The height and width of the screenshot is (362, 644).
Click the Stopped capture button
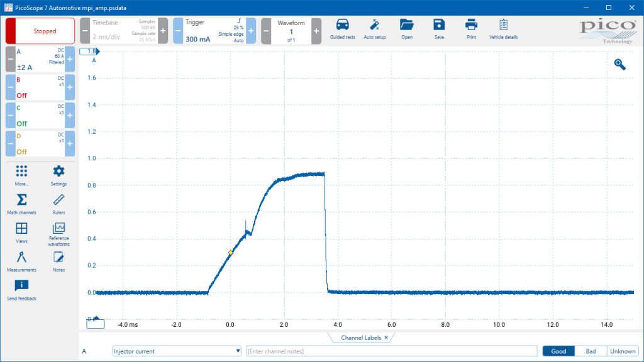click(x=40, y=31)
